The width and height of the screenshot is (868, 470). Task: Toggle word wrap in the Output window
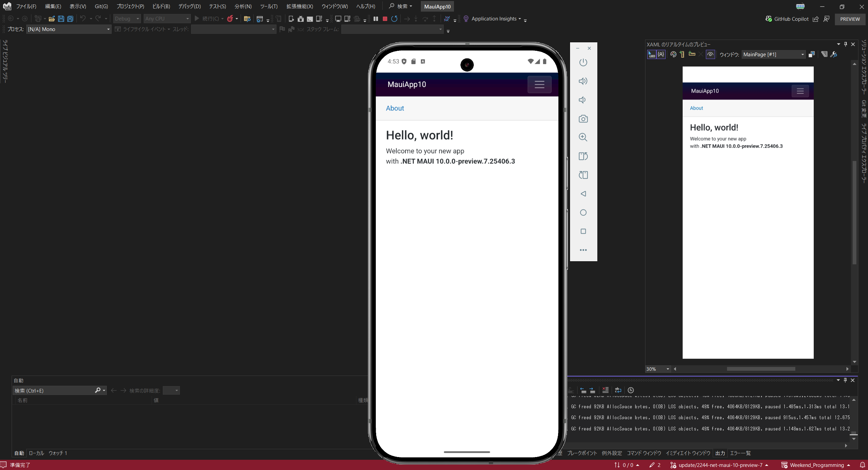click(x=618, y=390)
